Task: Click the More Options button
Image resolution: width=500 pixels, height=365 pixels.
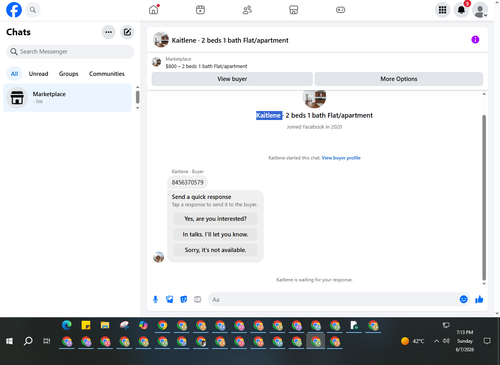Action: (399, 79)
